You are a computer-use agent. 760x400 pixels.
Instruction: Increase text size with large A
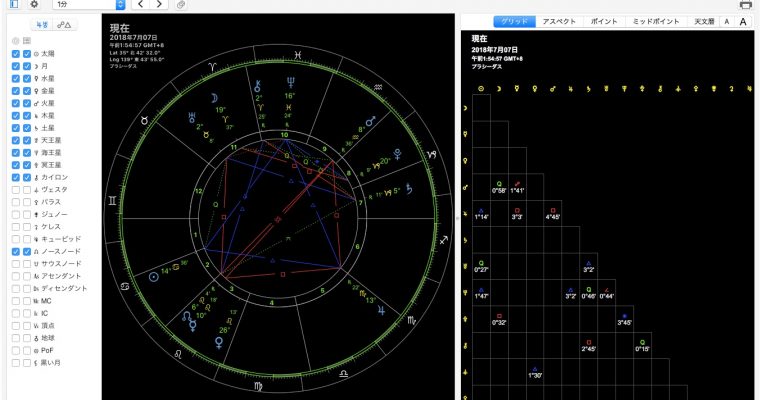(743, 21)
